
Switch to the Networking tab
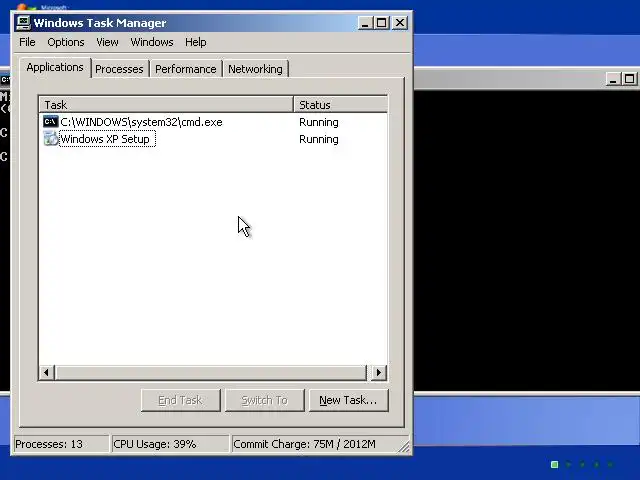(x=255, y=69)
